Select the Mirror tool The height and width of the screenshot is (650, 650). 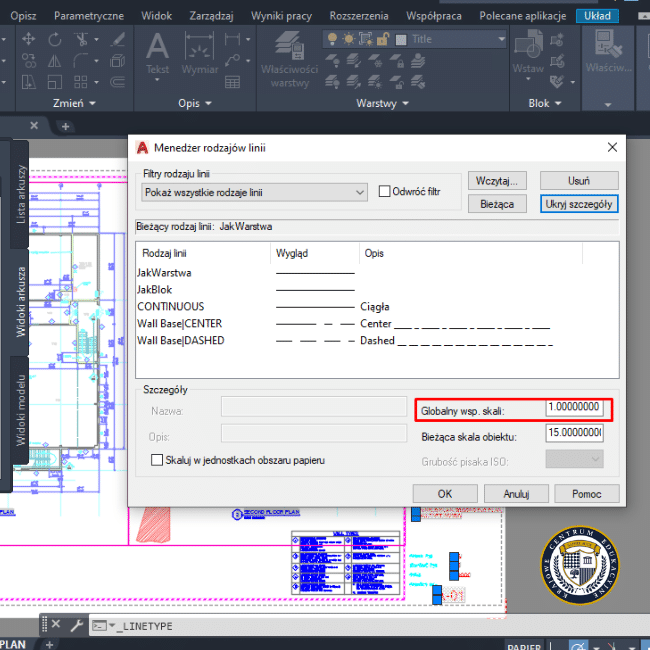[x=55, y=61]
